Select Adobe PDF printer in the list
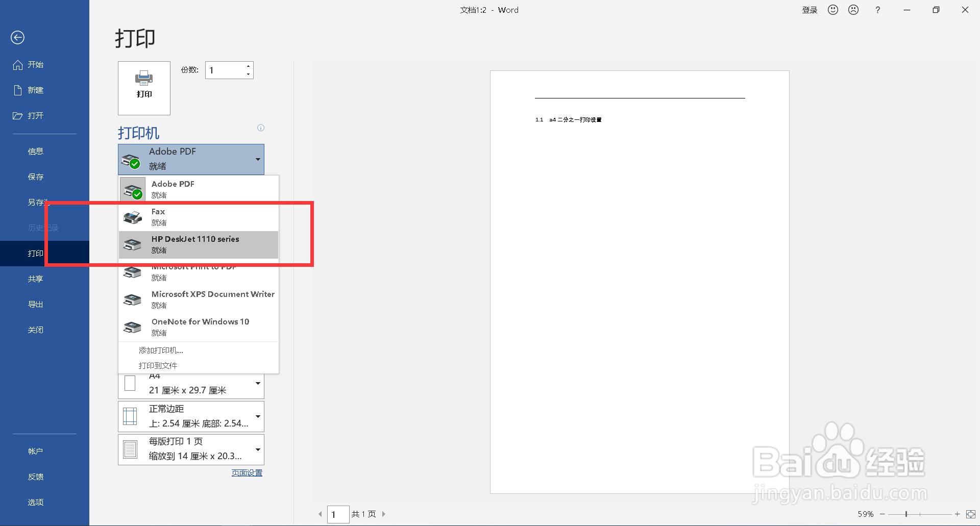980x526 pixels. point(199,189)
